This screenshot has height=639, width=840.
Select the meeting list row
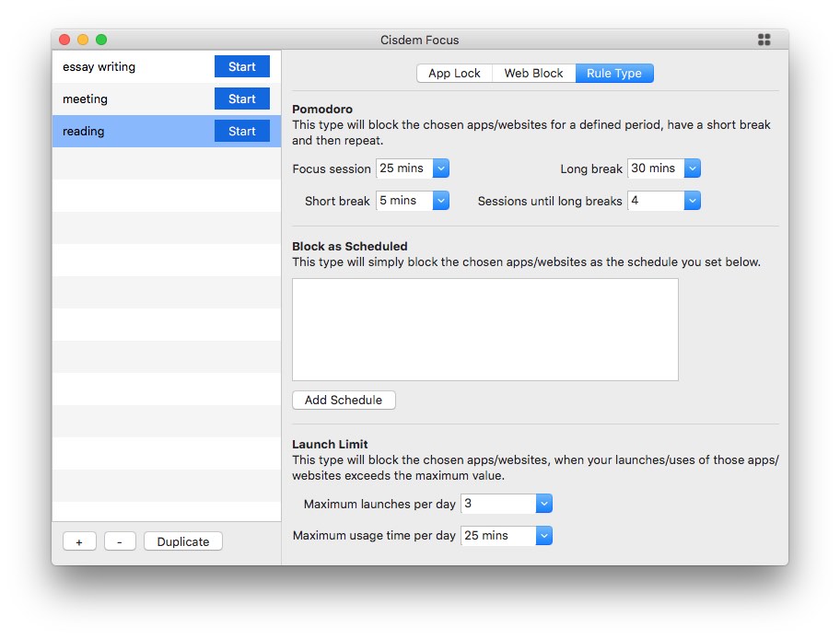[167, 99]
